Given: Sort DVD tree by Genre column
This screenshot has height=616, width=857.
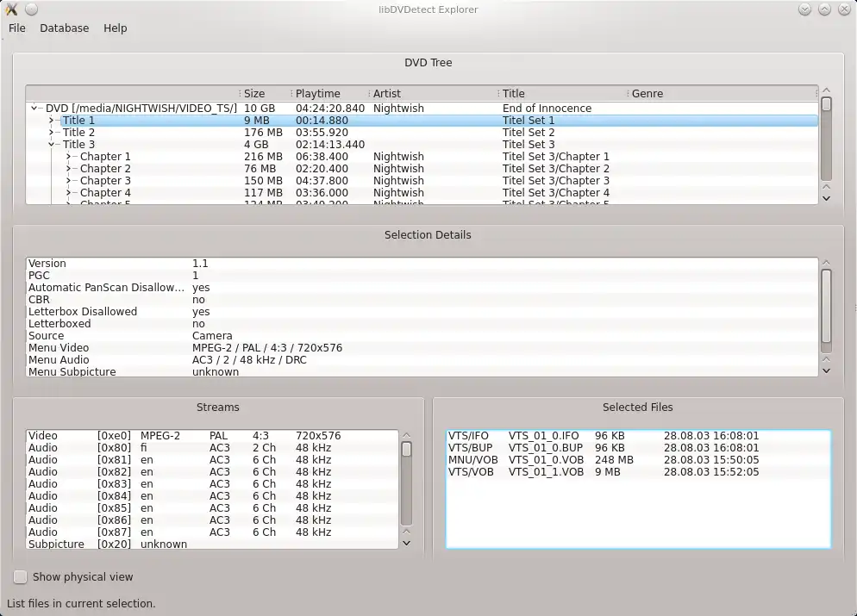Looking at the screenshot, I should [723, 93].
